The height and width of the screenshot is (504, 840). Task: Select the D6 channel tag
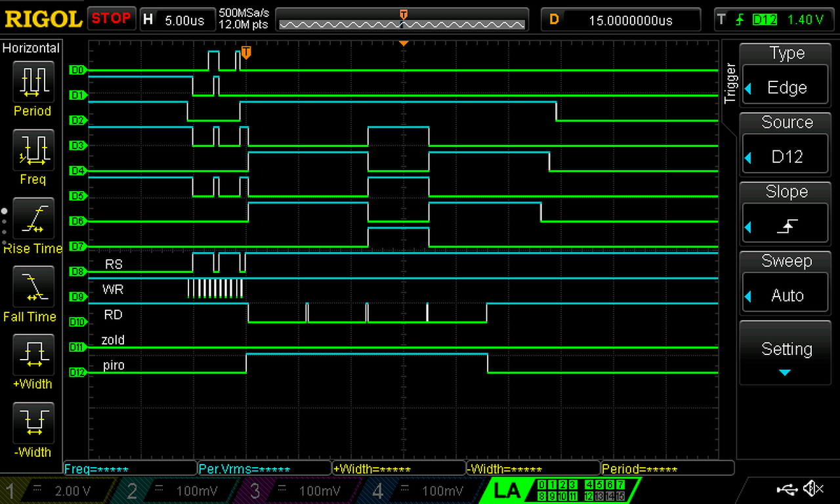77,222
